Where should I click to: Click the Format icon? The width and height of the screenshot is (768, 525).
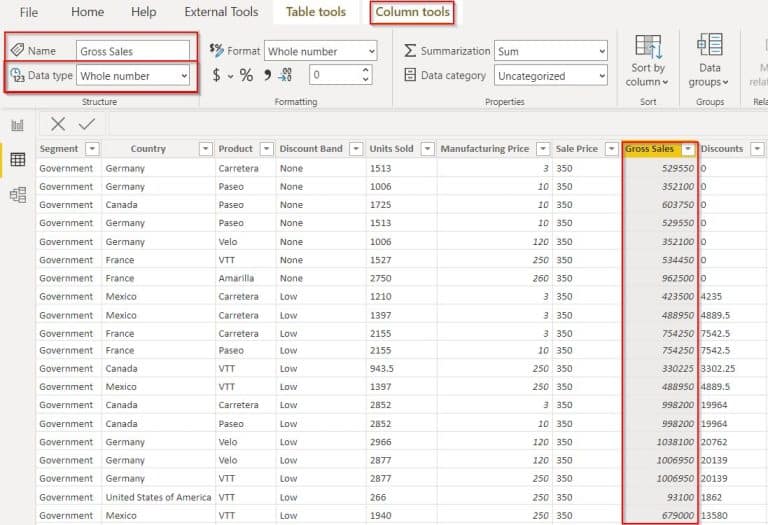coord(216,50)
